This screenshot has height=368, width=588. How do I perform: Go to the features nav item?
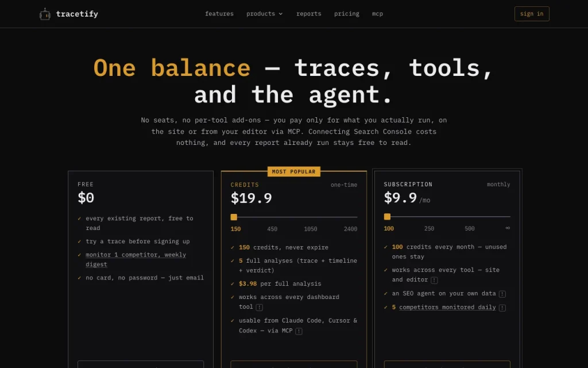click(x=219, y=14)
